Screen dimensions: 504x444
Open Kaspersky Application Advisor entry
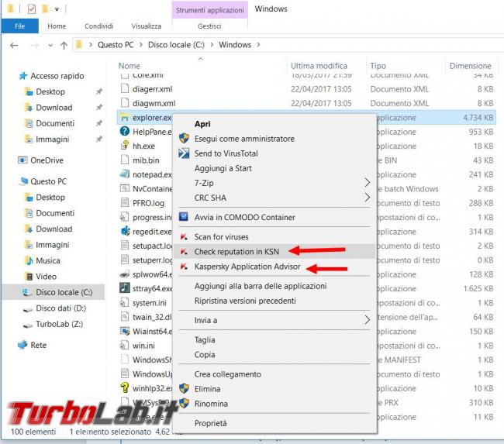point(247,267)
